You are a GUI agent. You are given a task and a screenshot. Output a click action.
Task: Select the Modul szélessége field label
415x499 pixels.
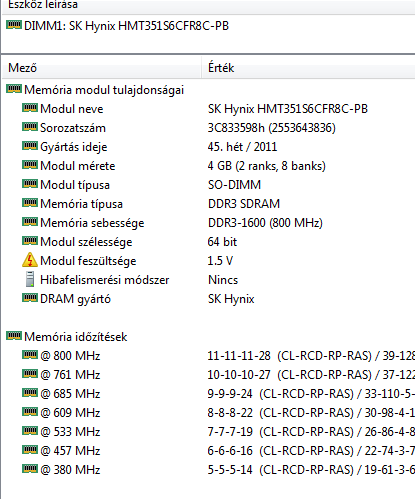tap(86, 242)
